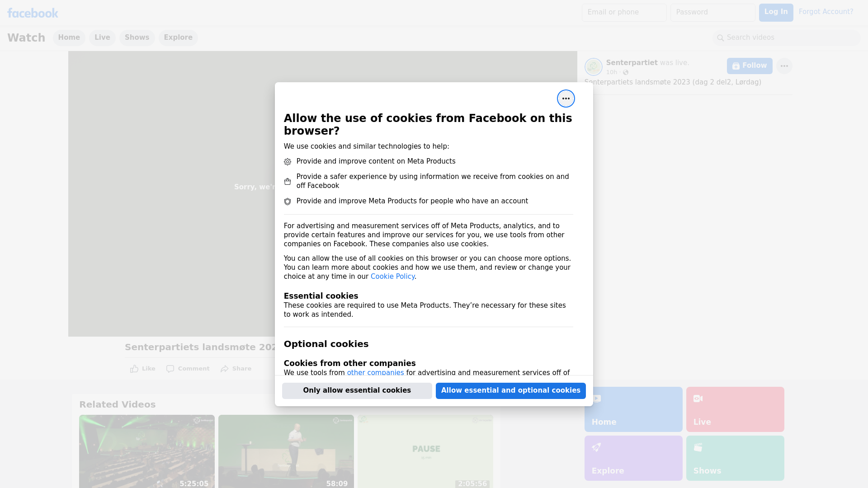Click Allow essential and optional cookies
Viewport: 868px width, 488px height.
pyautogui.click(x=511, y=391)
